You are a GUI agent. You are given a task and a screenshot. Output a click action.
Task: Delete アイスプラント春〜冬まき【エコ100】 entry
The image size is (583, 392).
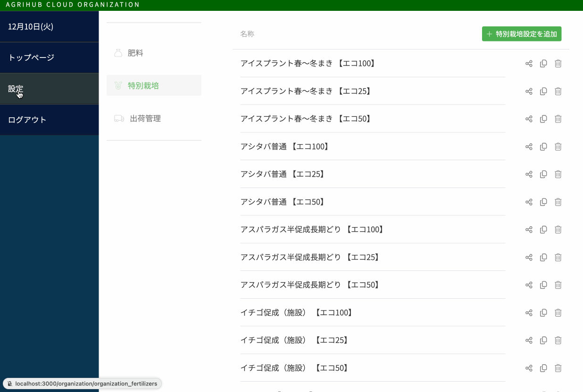point(558,64)
